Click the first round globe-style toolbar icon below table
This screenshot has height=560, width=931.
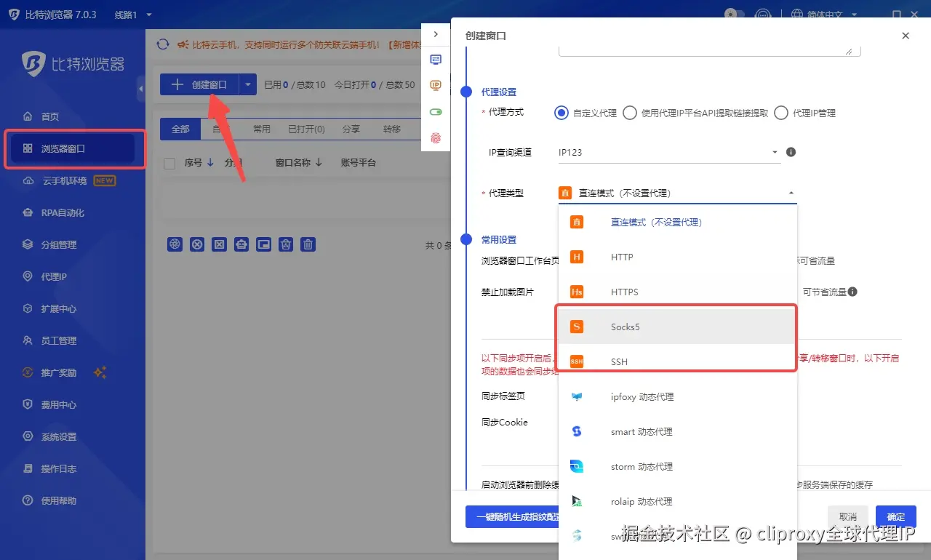[175, 244]
